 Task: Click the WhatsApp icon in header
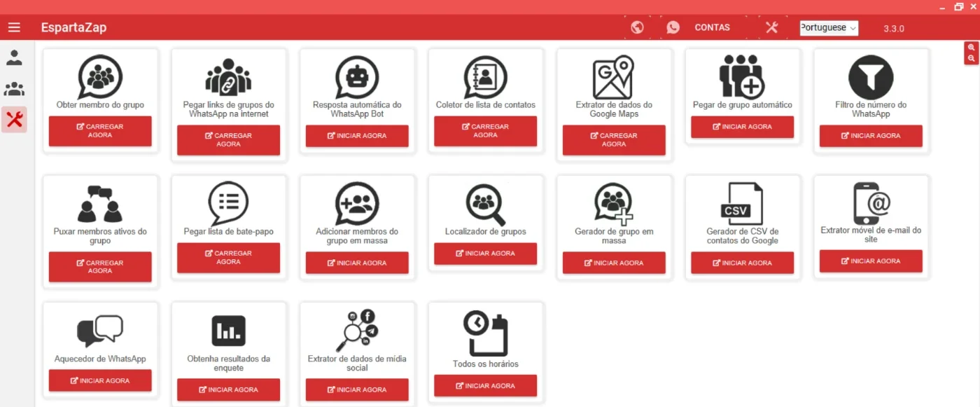coord(673,27)
